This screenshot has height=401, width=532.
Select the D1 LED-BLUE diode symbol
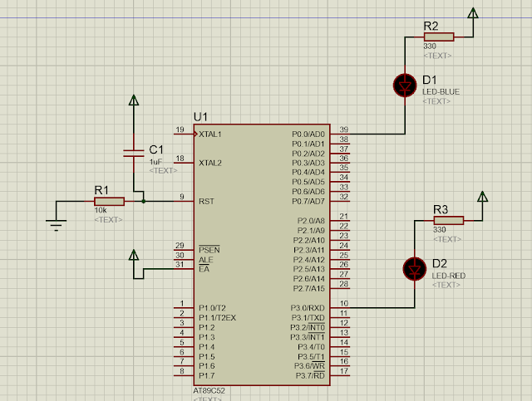click(x=405, y=86)
